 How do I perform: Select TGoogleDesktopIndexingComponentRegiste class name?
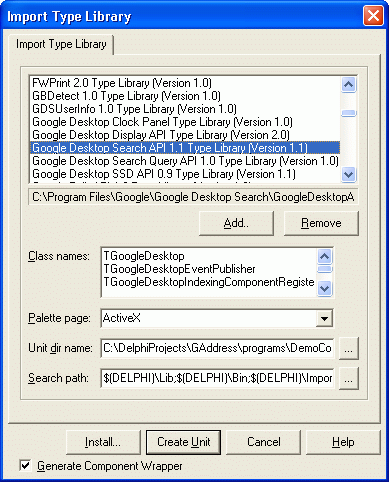[209, 282]
